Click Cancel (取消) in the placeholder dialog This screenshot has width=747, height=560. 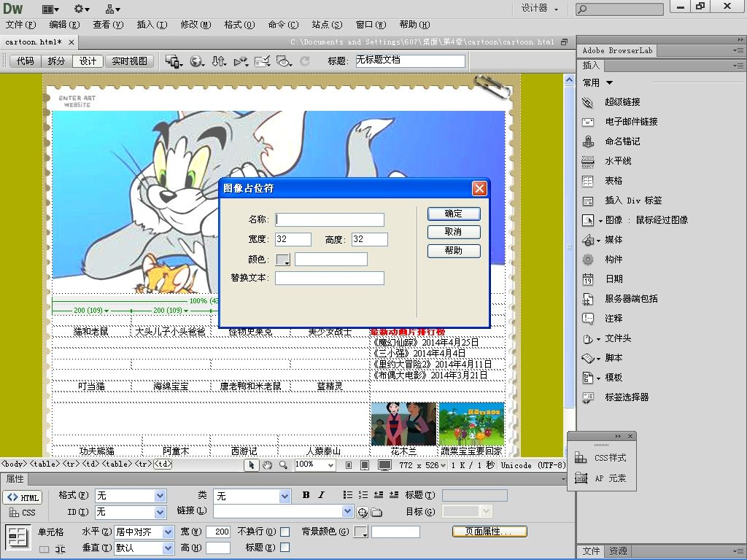[454, 232]
